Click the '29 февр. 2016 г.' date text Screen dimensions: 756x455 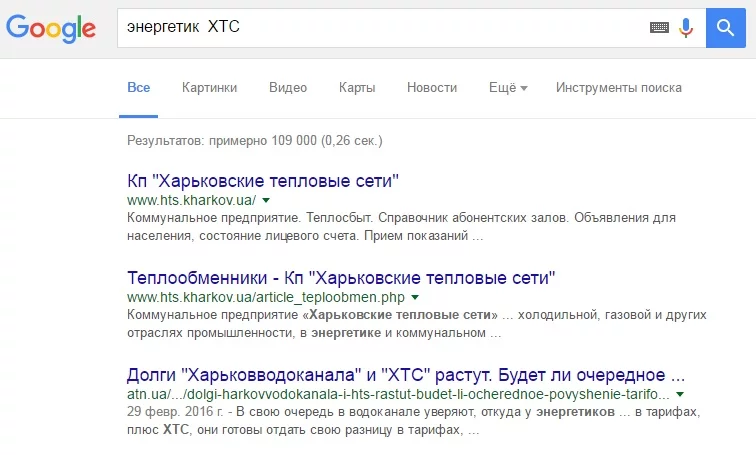coord(175,412)
